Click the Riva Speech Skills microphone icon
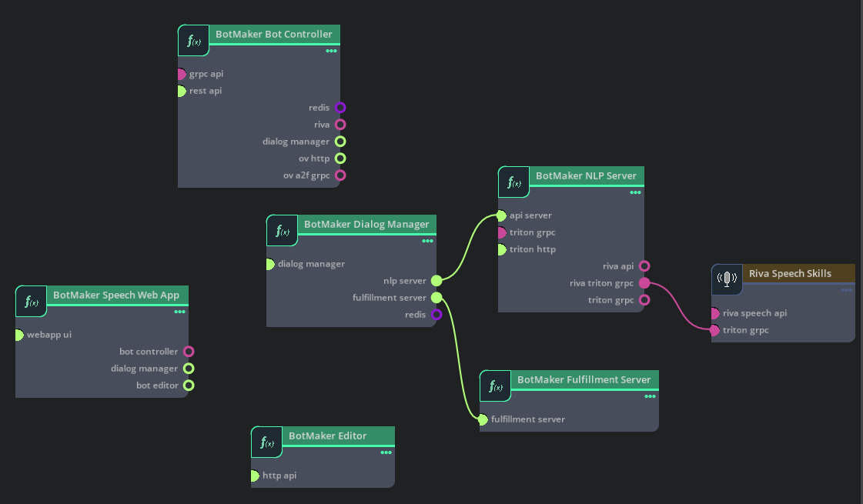 click(727, 279)
